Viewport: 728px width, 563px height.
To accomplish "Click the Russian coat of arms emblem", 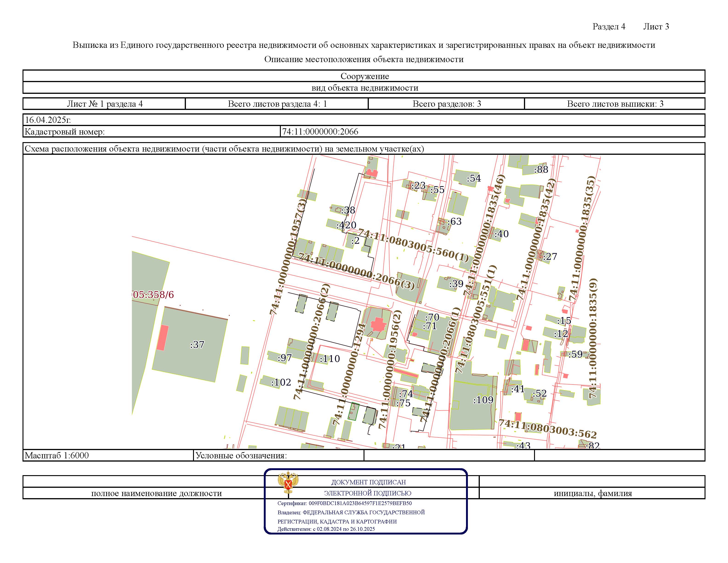I will [288, 482].
